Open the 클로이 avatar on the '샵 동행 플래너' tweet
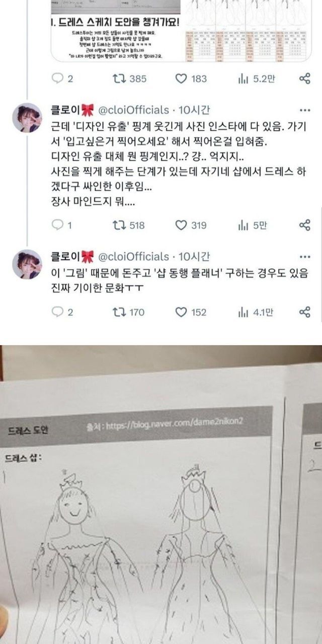The height and width of the screenshot is (644, 322). coord(27,264)
